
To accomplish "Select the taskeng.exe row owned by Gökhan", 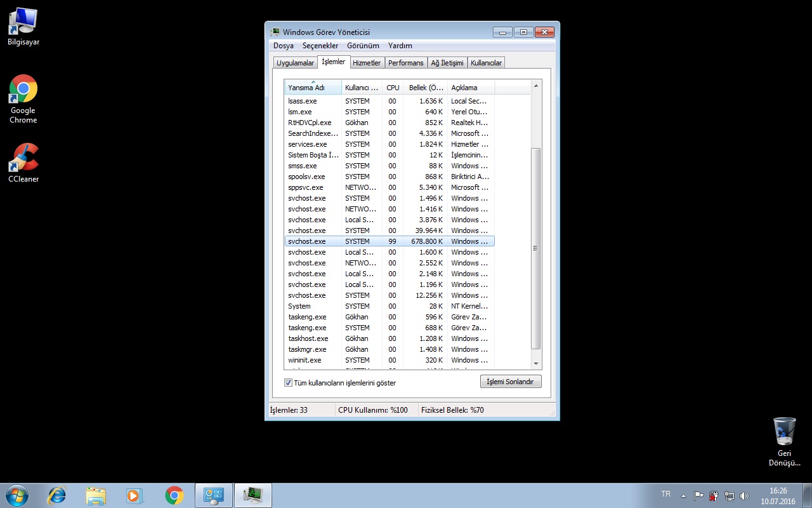I will point(390,317).
